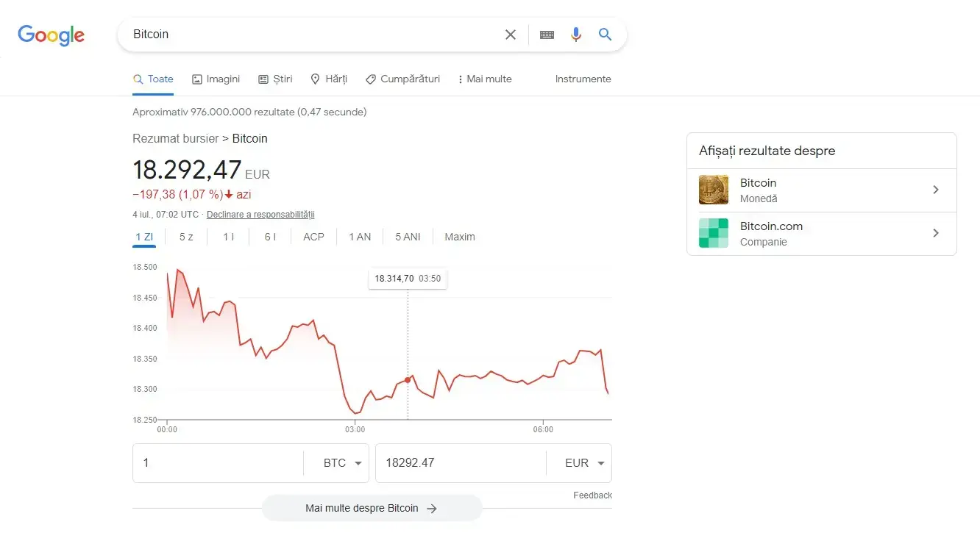Click the Bitcoin coin thumbnail
The image size is (980, 555).
(x=714, y=190)
